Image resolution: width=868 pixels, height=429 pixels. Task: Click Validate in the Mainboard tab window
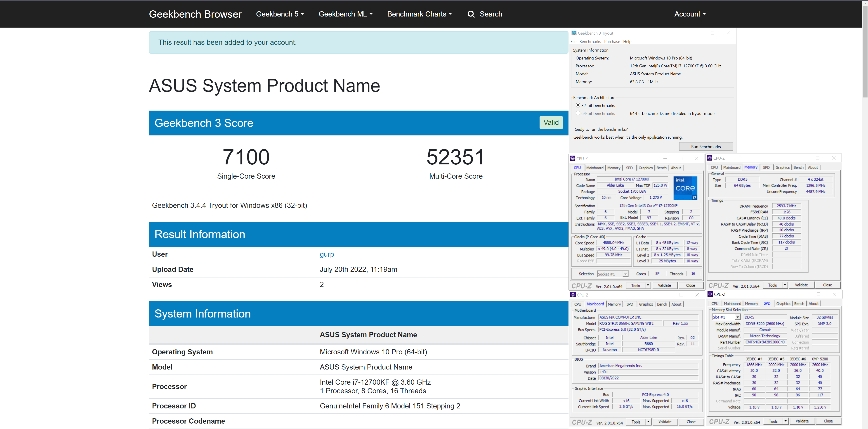click(665, 422)
